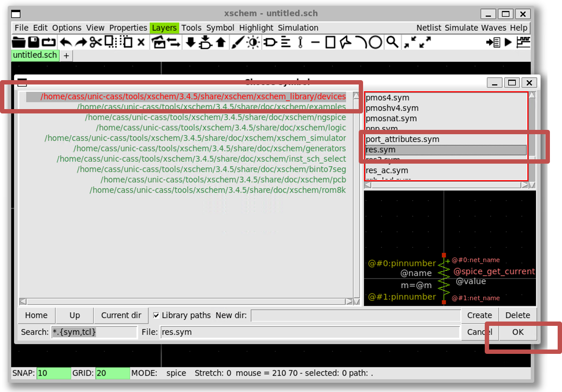Open the Layers menu

[x=164, y=28]
